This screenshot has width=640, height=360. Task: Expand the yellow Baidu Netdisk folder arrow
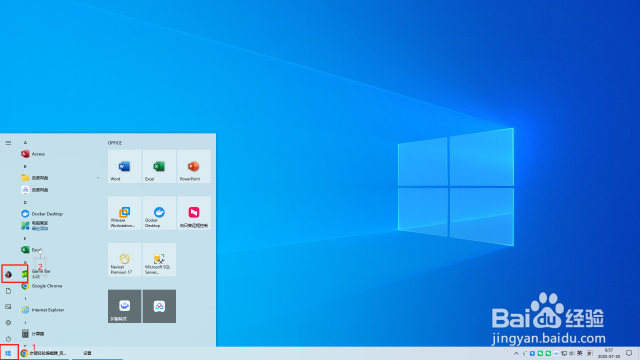98,178
